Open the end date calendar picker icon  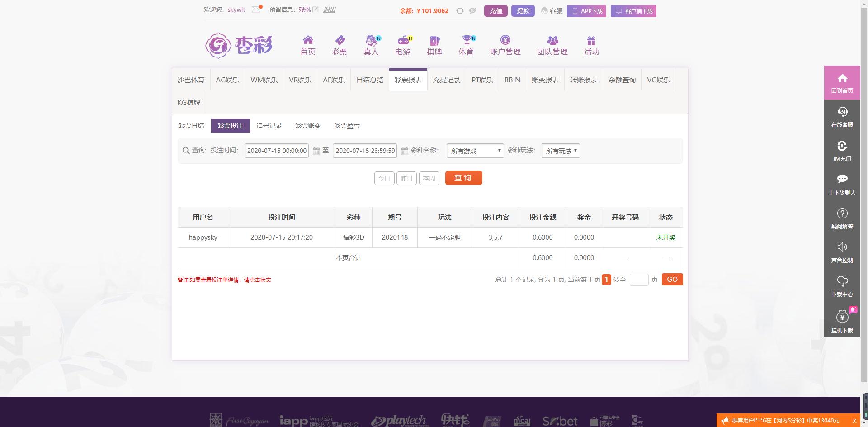click(x=405, y=151)
